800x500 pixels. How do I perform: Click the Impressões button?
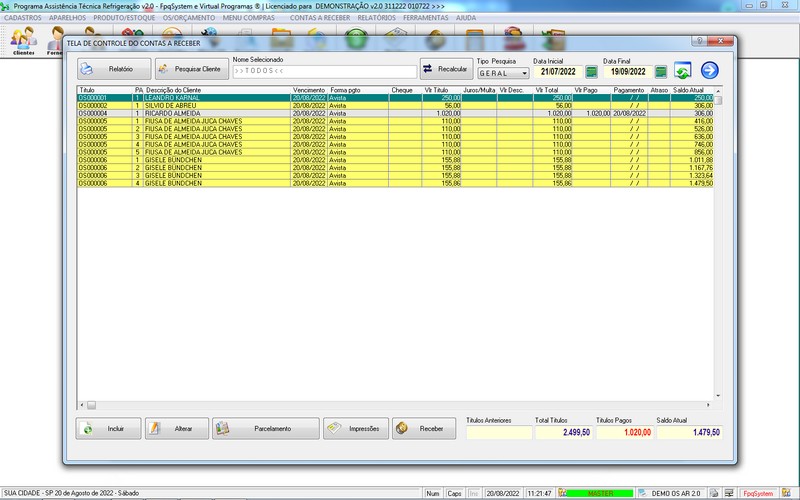coord(356,429)
